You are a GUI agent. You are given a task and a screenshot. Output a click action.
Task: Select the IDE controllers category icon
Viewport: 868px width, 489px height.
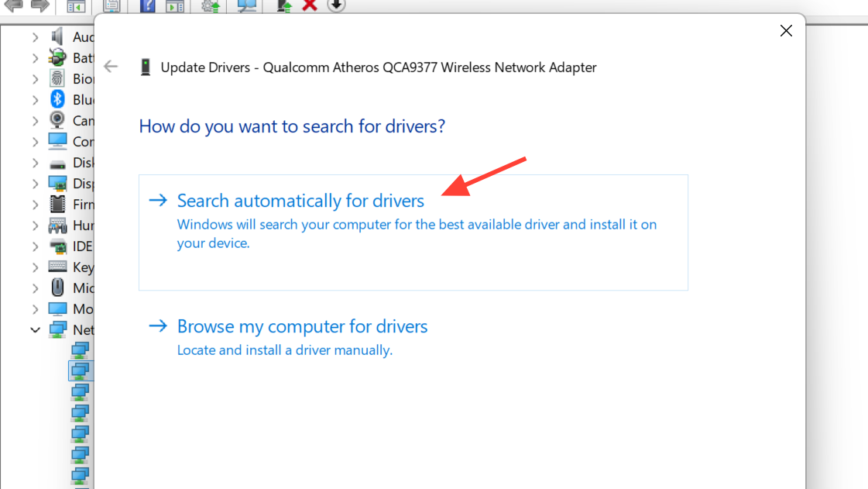[x=57, y=246]
